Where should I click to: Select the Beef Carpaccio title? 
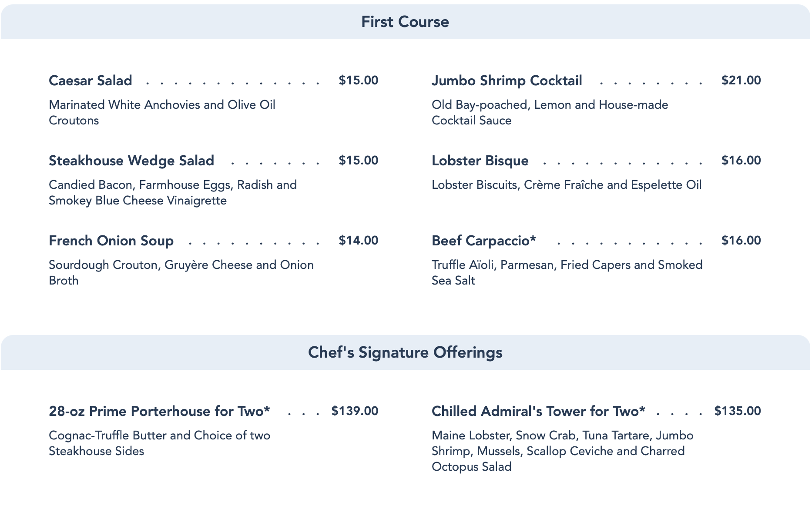pos(484,241)
